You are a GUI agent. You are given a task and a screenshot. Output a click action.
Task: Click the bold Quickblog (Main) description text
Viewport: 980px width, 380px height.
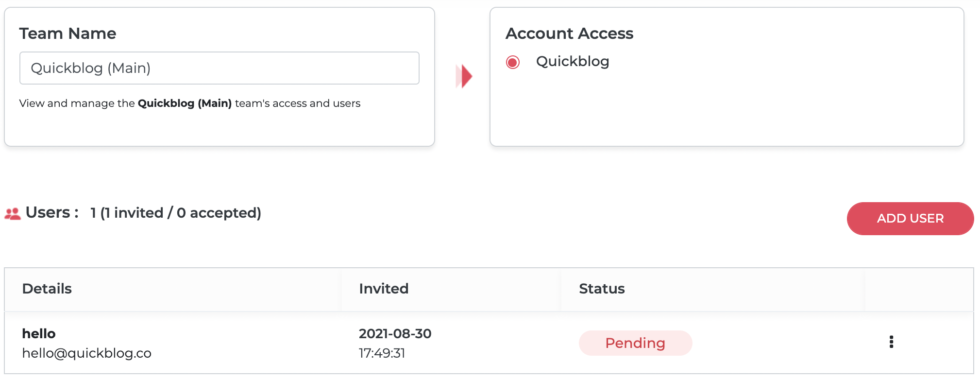point(185,104)
